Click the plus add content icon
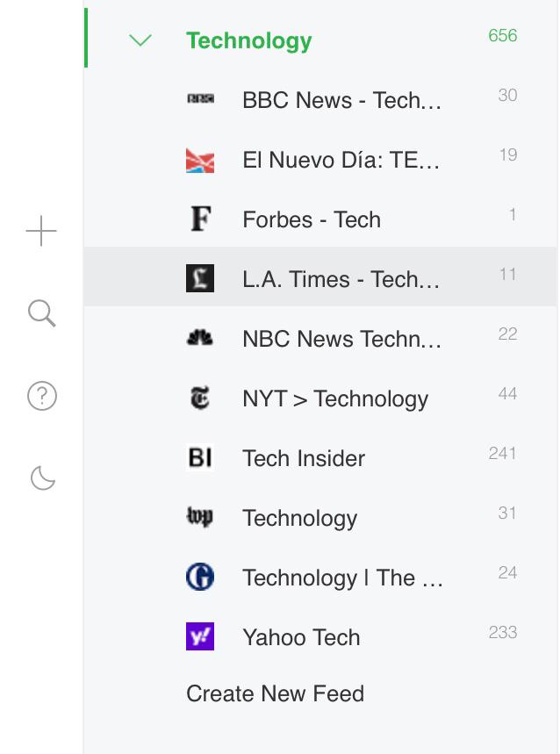 pos(41,233)
